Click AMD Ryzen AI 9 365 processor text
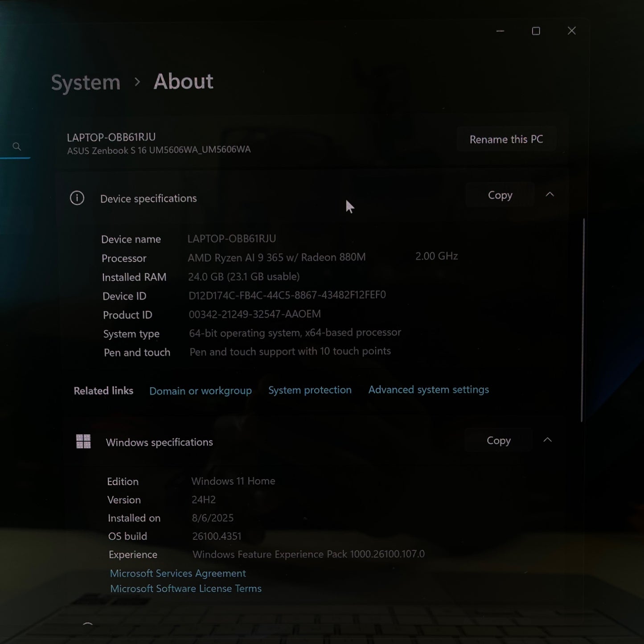This screenshot has width=644, height=644. tap(277, 258)
